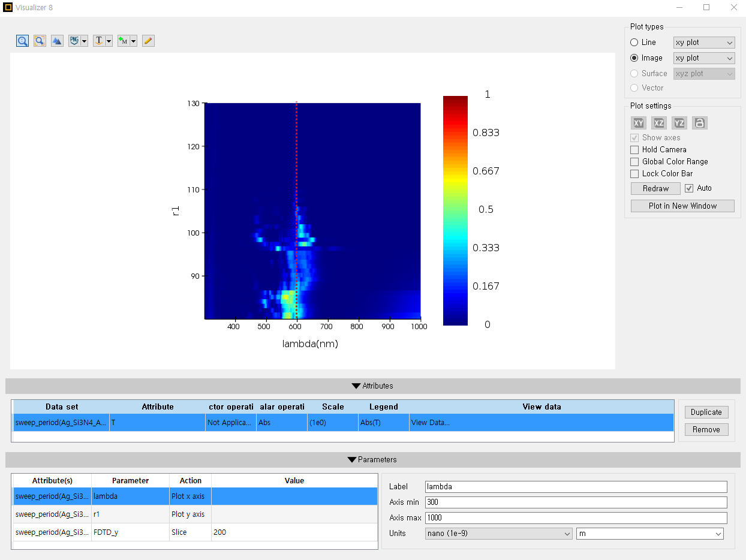Image resolution: width=746 pixels, height=560 pixels.
Task: Open the Line xy plot dropdown
Action: [704, 43]
